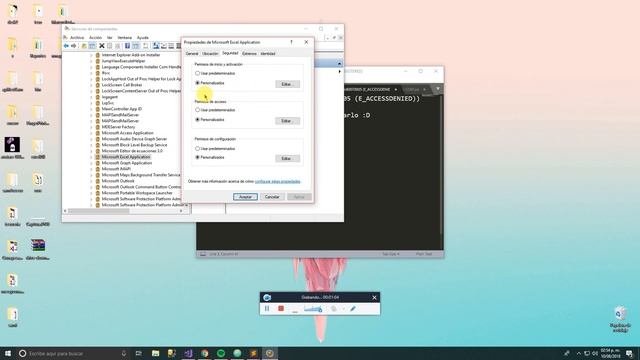Select 'Usar predeterminados' under Permisos de acceso
The image size is (640, 360).
point(198,110)
